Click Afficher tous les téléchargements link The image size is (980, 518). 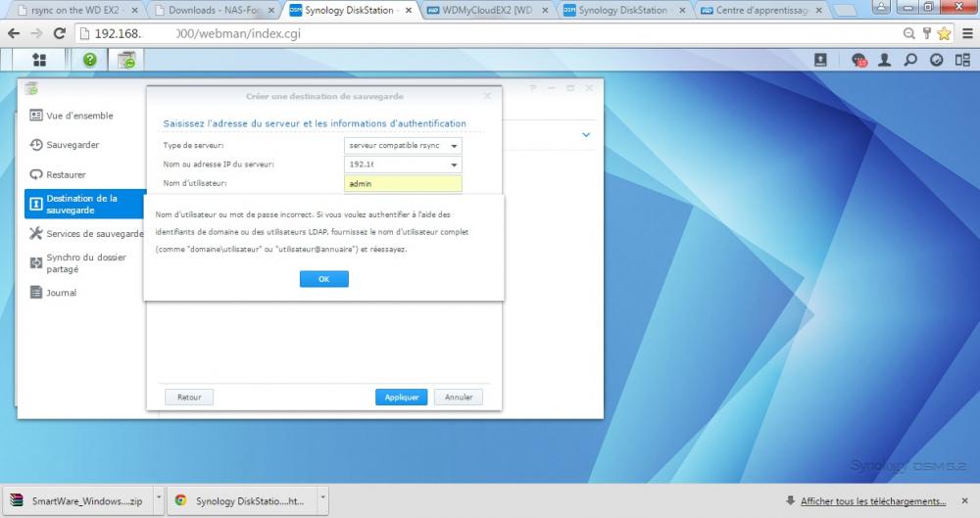click(x=873, y=501)
